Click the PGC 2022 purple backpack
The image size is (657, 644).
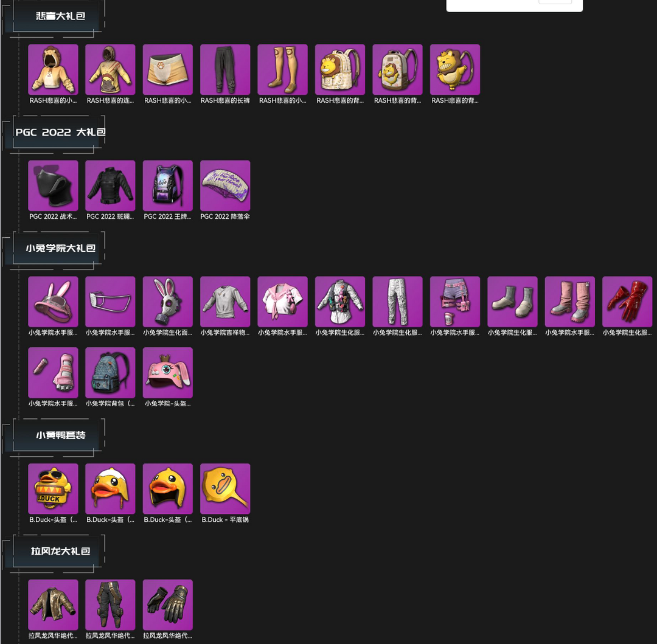[x=168, y=185]
